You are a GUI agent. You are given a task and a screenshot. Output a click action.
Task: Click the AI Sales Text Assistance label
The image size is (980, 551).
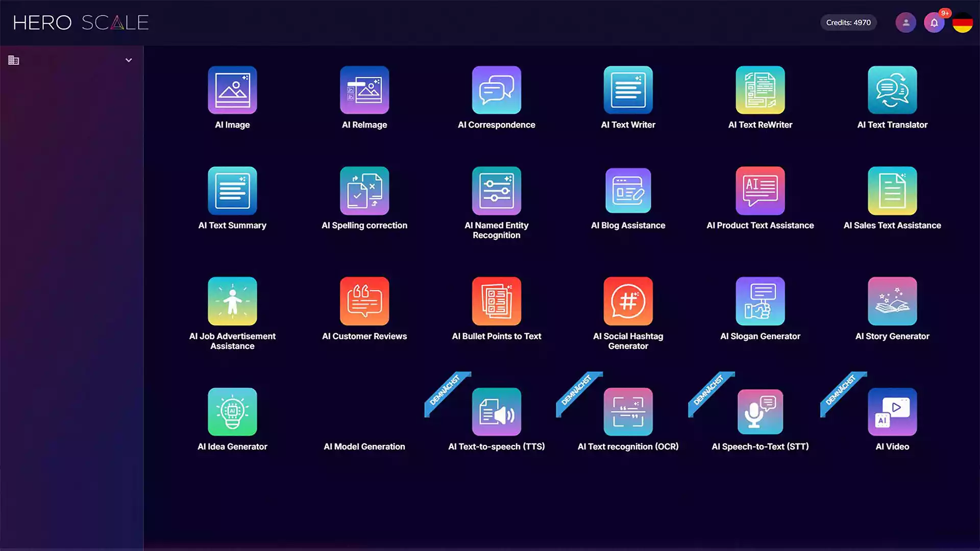pos(892,226)
